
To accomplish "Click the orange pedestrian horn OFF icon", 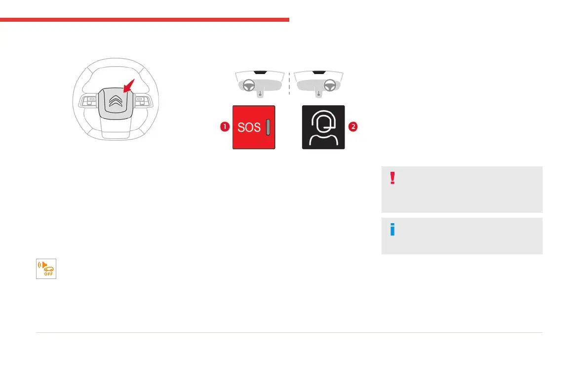I will point(46,269).
